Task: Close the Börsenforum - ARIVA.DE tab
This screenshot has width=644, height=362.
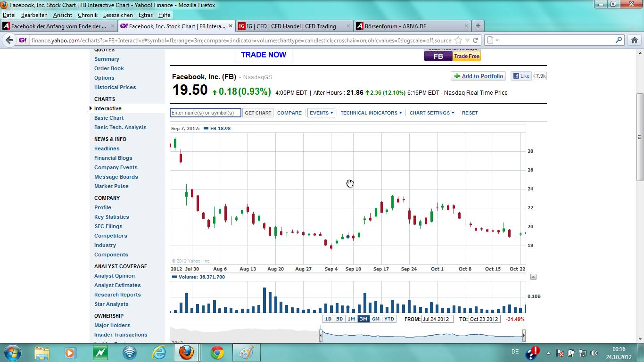Action: point(466,26)
